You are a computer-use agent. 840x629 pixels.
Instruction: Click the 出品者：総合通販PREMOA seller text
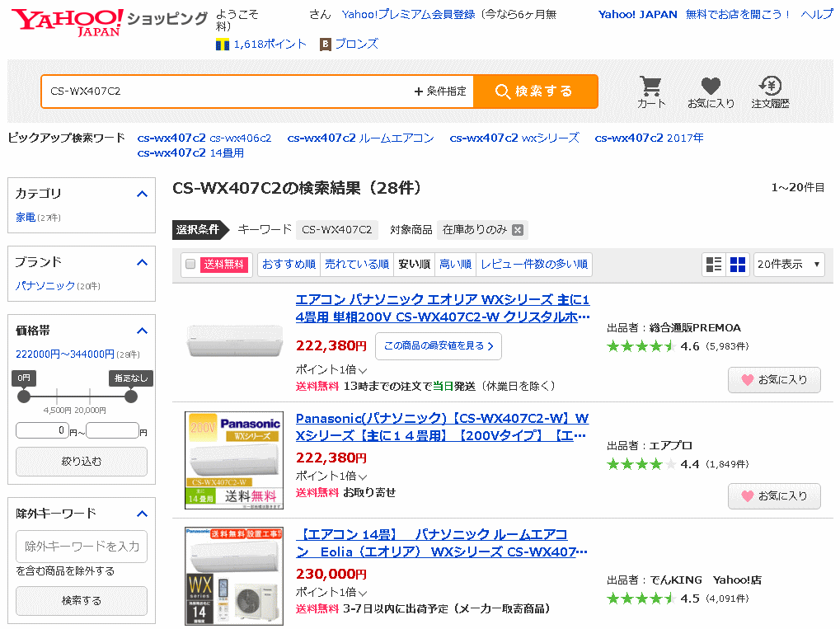click(x=674, y=328)
